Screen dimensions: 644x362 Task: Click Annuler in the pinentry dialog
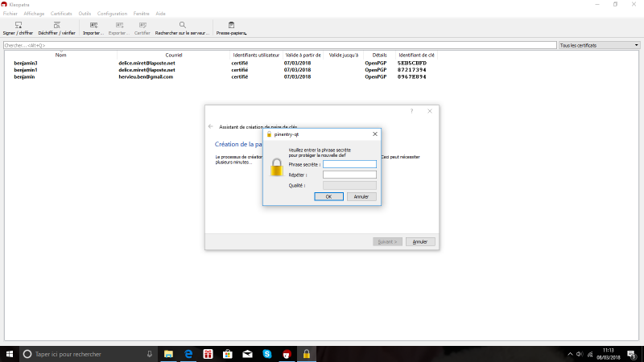click(x=361, y=196)
